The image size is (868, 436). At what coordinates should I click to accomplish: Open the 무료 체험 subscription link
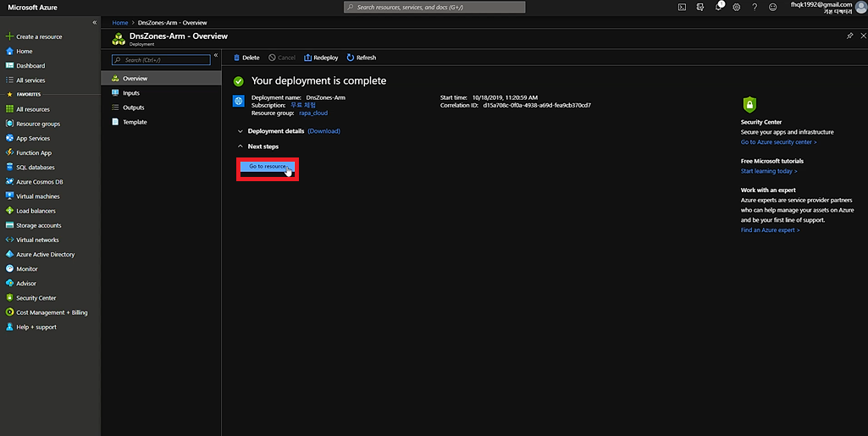(x=303, y=105)
